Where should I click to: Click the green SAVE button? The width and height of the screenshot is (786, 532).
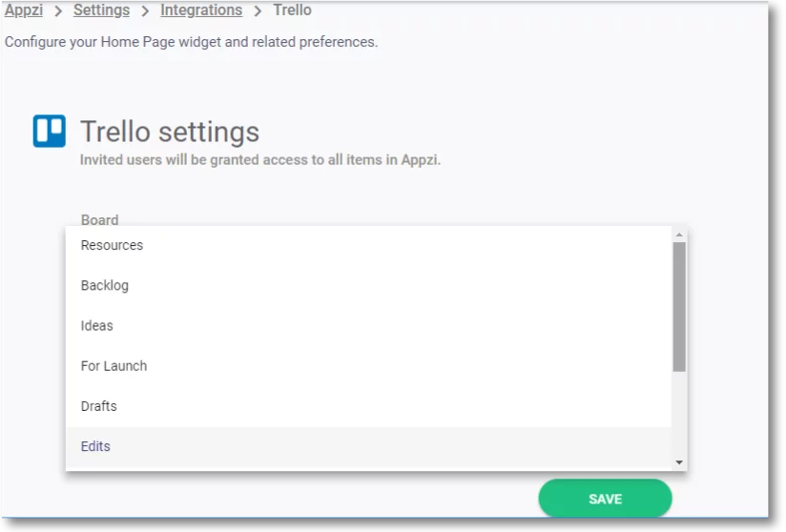(605, 499)
